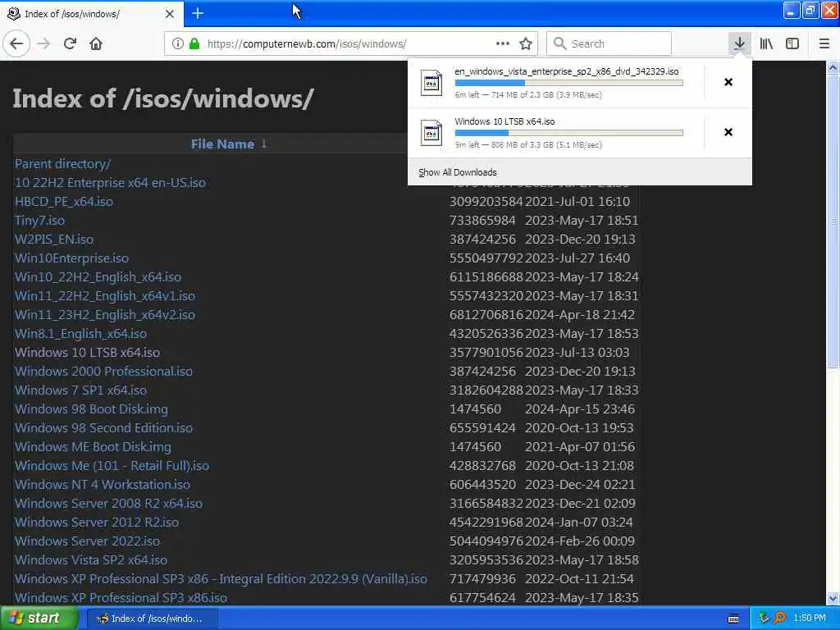Click the vertical scrollbar down arrow

click(x=833, y=598)
